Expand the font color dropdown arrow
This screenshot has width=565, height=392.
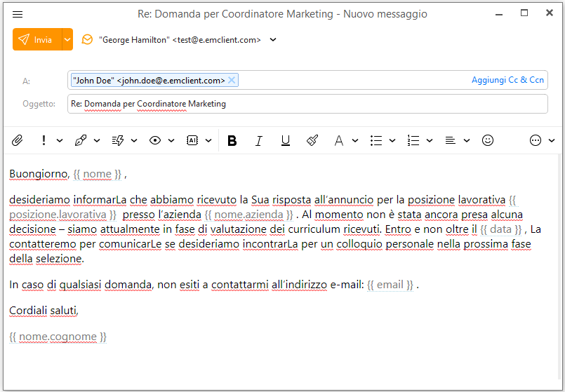355,140
